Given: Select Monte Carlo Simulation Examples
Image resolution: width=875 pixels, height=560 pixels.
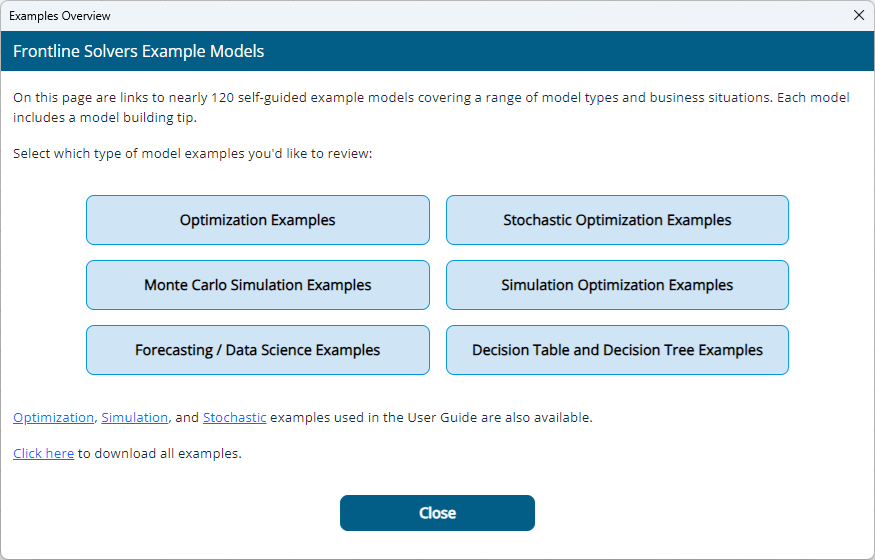Looking at the screenshot, I should coord(257,285).
